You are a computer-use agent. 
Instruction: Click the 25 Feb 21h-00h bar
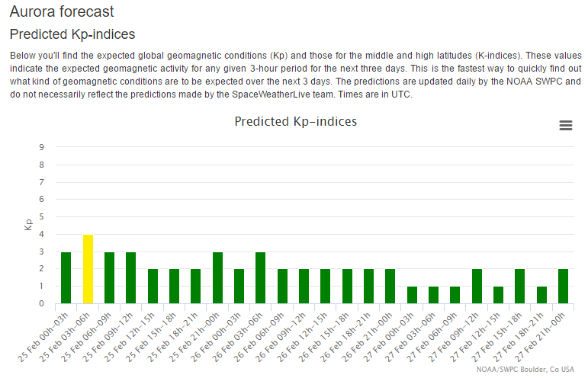pyautogui.click(x=217, y=277)
